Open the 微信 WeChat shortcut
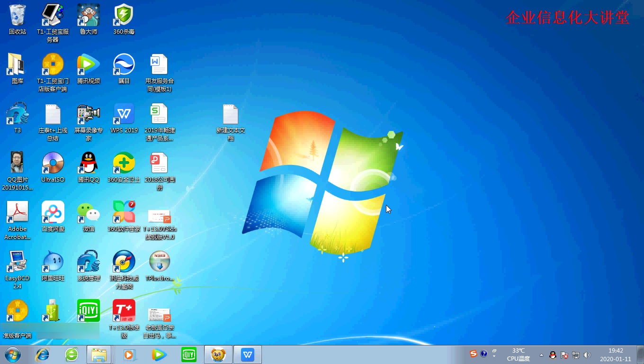This screenshot has height=364, width=644. pyautogui.click(x=89, y=217)
